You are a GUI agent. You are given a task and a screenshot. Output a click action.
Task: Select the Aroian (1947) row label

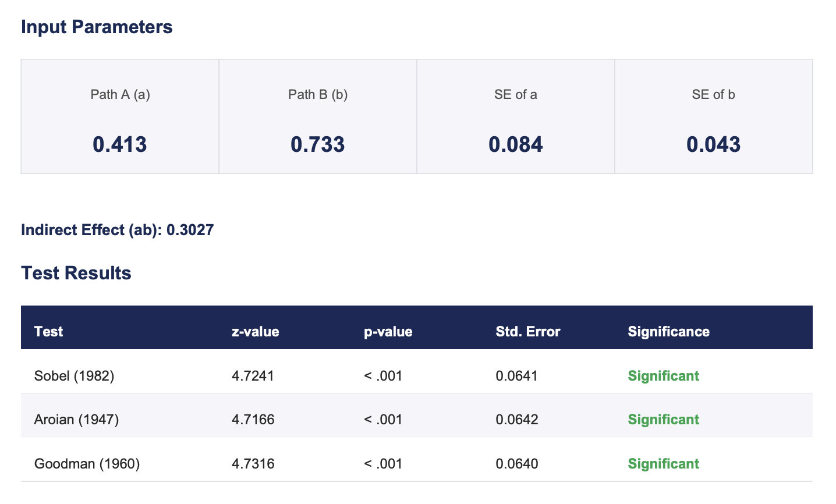tap(76, 420)
